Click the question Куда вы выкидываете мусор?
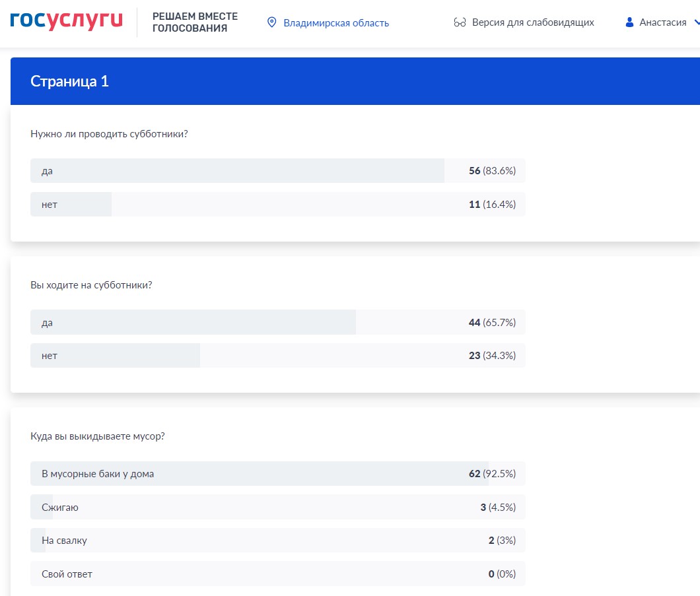The height and width of the screenshot is (596, 700). pyautogui.click(x=97, y=436)
